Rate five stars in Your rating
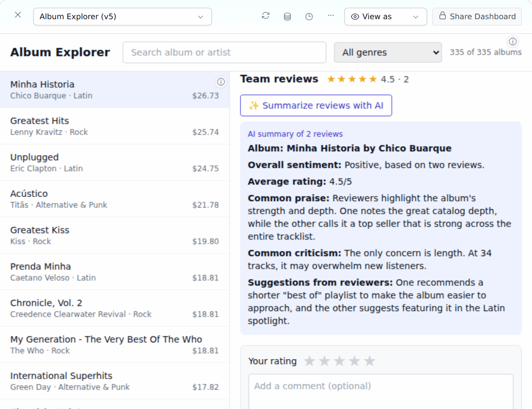The width and height of the screenshot is (532, 409). [369, 361]
